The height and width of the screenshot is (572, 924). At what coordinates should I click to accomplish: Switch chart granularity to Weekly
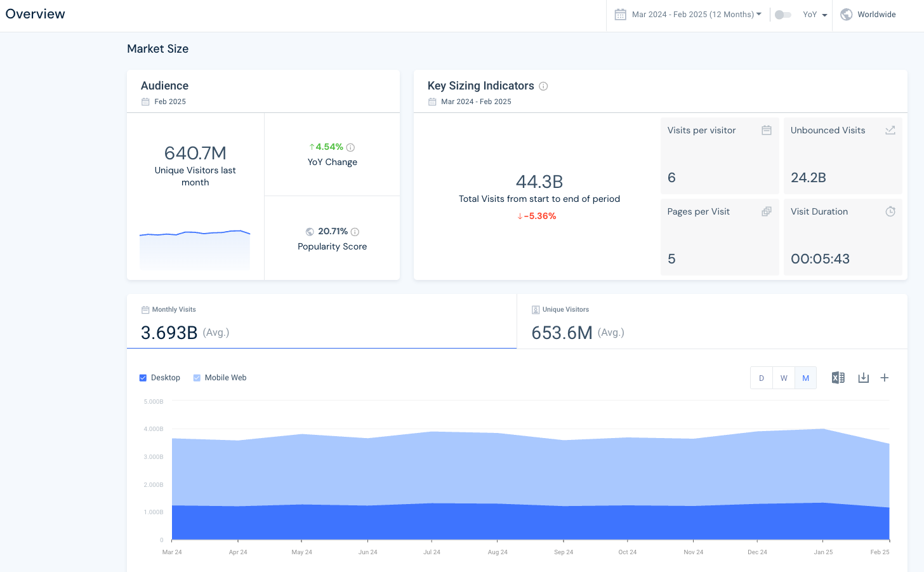click(x=783, y=377)
